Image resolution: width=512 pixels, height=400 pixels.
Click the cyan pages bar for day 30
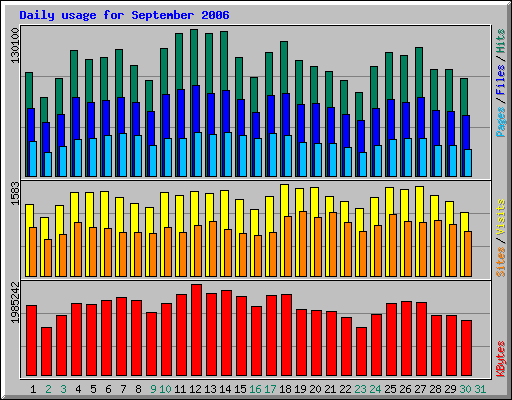click(x=468, y=163)
